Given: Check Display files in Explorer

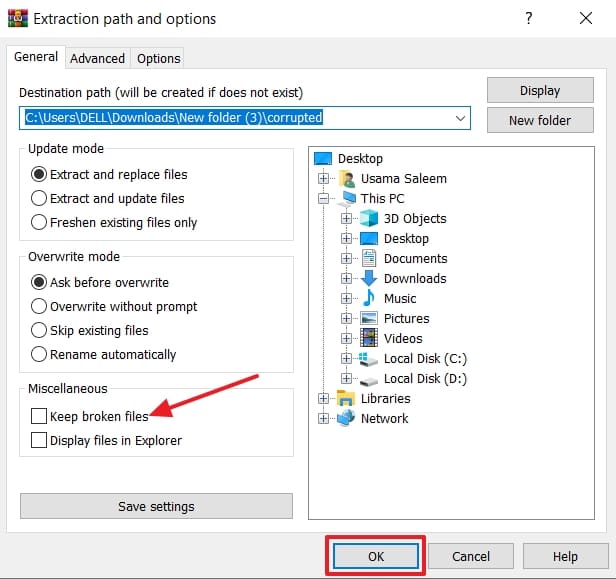Looking at the screenshot, I should click(x=39, y=440).
